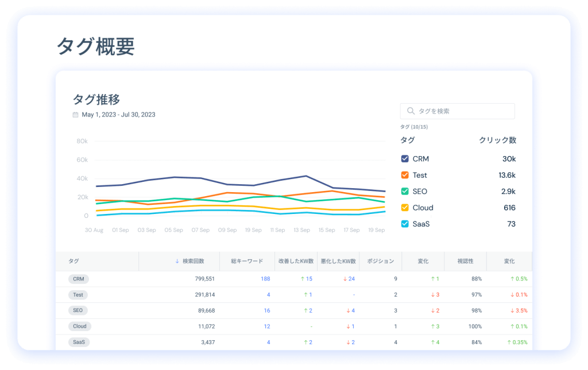Select the SEO tag pill in table

pos(78,310)
